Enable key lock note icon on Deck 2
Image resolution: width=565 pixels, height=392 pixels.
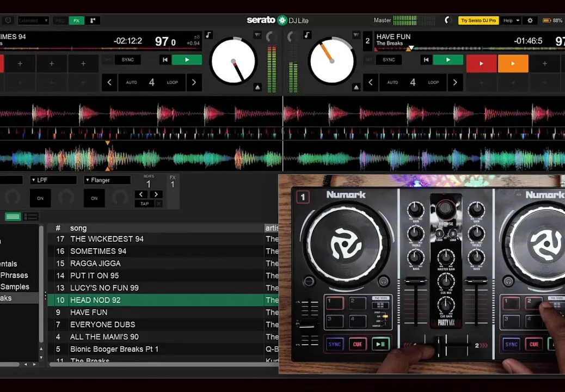[307, 35]
